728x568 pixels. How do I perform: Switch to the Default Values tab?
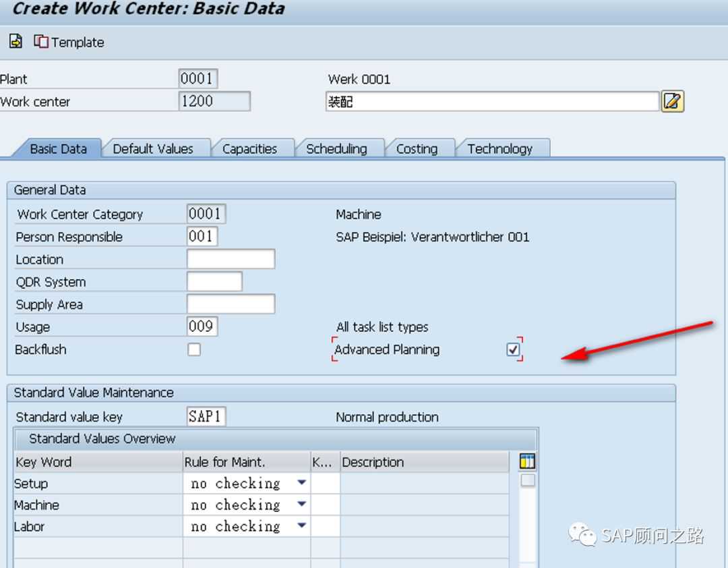153,149
